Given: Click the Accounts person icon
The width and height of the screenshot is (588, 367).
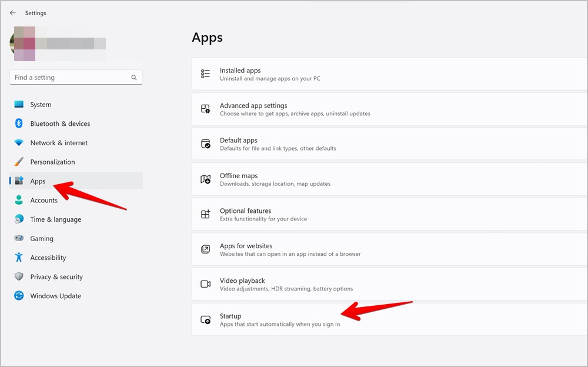Looking at the screenshot, I should 19,200.
